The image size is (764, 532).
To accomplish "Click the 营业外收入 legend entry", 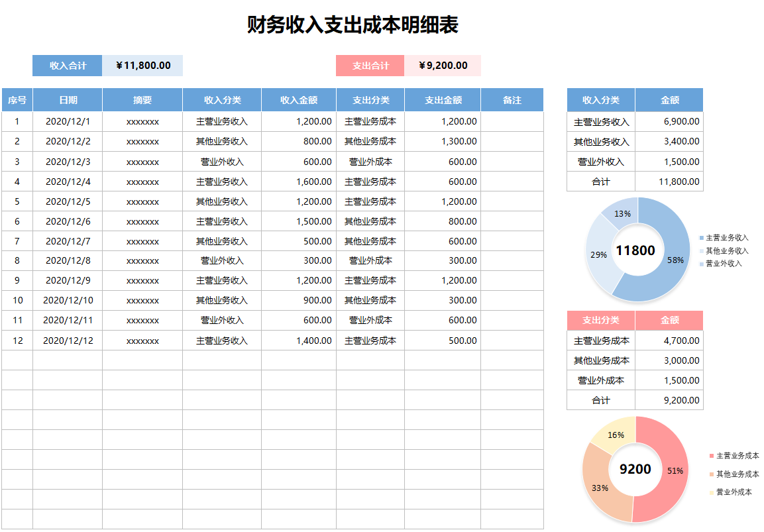I will 721,264.
